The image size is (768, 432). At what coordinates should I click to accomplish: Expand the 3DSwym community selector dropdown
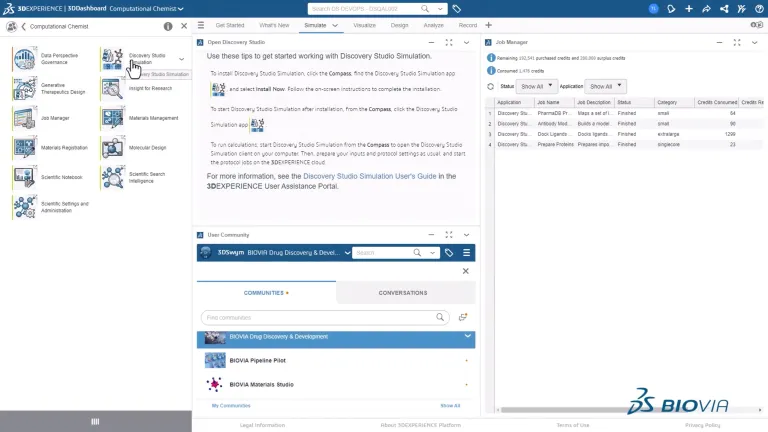click(x=347, y=253)
